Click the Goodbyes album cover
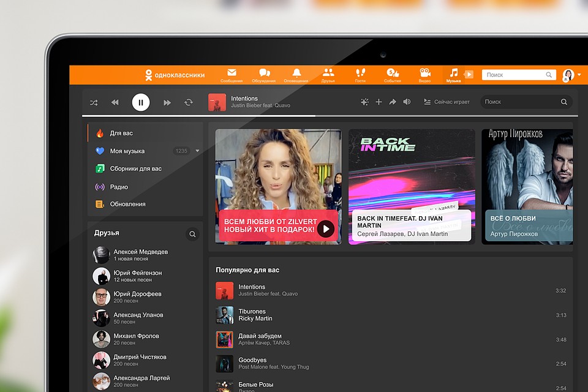Viewport: 588px width, 392px height. point(225,364)
